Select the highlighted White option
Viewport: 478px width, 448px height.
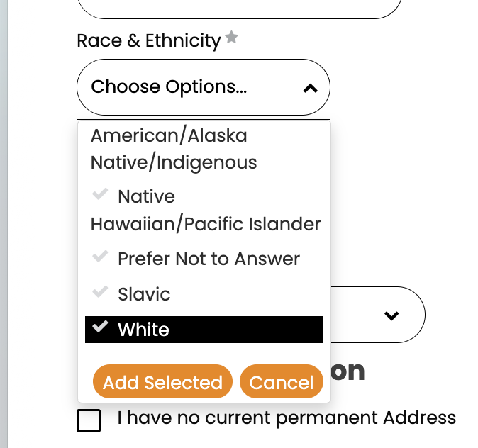click(204, 330)
